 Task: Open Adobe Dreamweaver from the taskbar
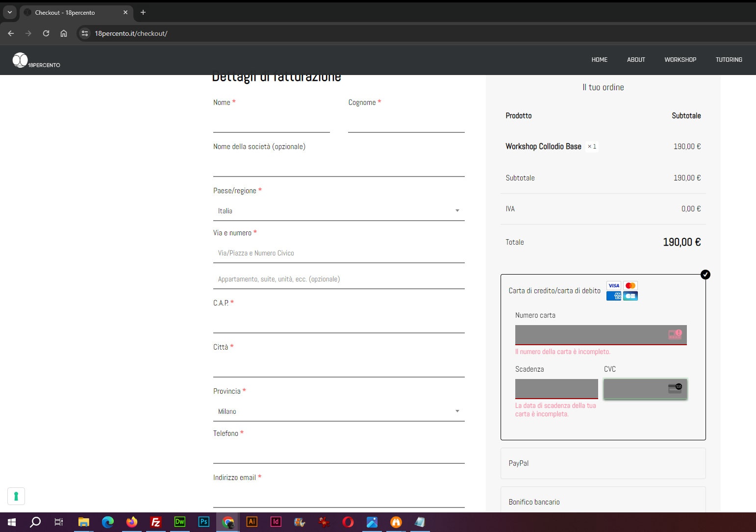(180, 522)
